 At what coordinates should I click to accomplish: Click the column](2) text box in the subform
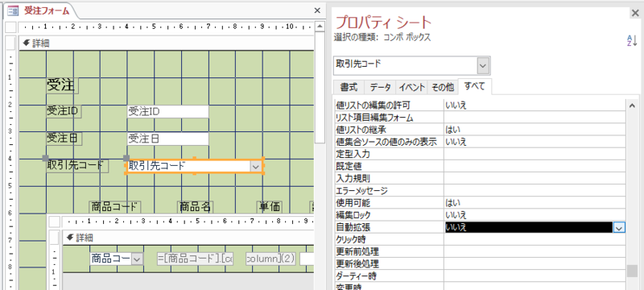tap(271, 259)
